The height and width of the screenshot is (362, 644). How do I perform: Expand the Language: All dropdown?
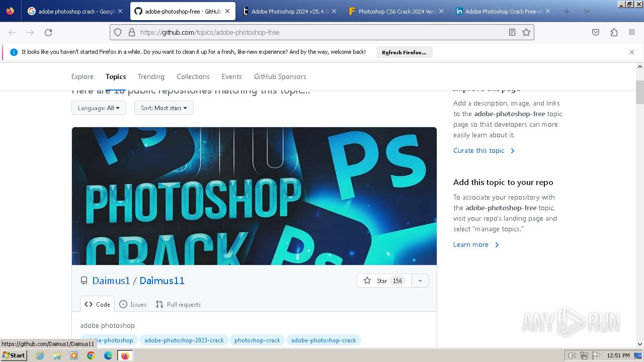tap(99, 108)
